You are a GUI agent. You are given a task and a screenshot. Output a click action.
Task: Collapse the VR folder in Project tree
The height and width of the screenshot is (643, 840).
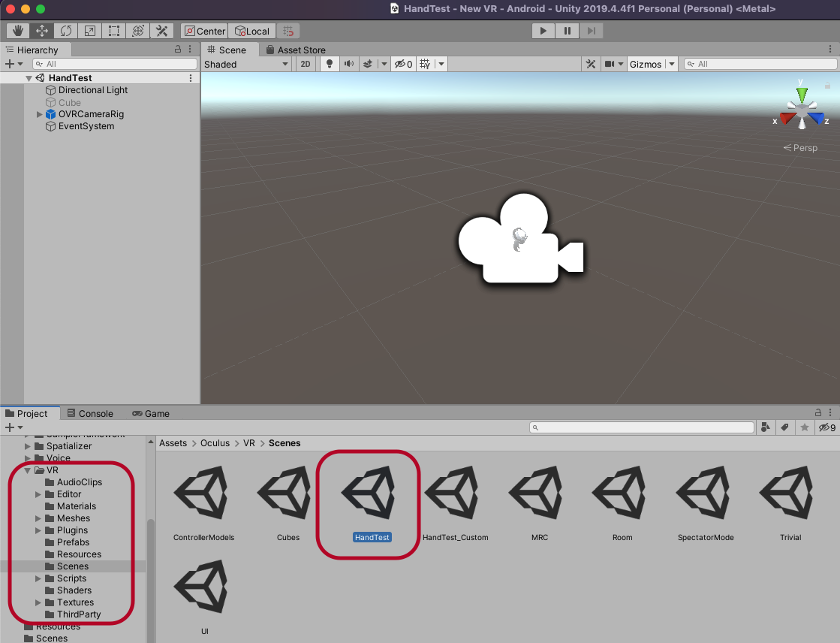point(27,470)
